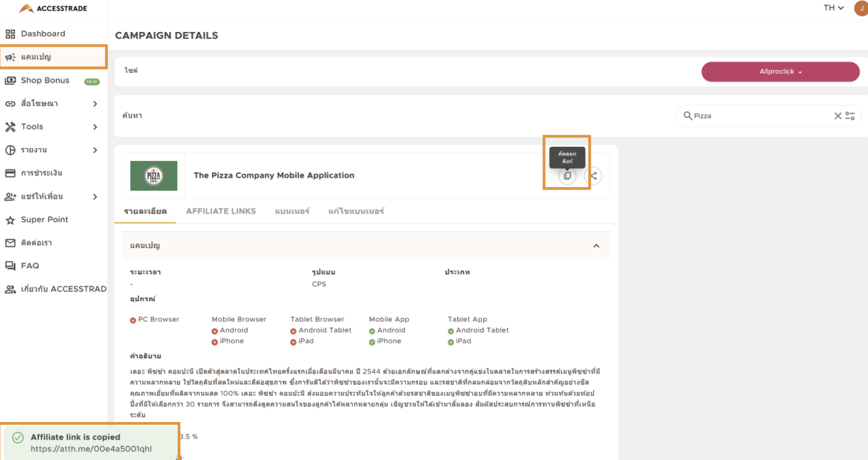Open the user avatar at top right
This screenshot has height=460, width=868.
pos(861,8)
